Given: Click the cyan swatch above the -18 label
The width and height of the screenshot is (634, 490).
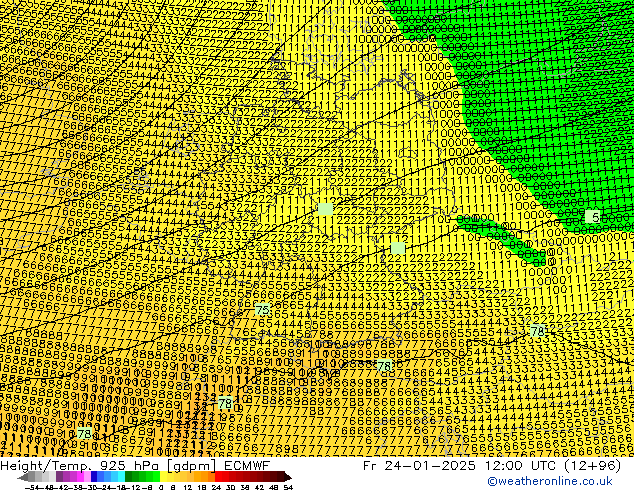Looking at the screenshot, I should (121, 476).
